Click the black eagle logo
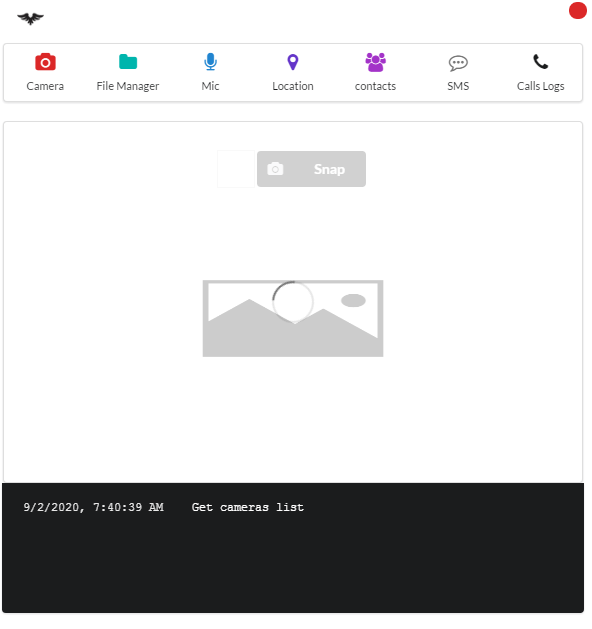This screenshot has height=629, width=592. (30, 18)
